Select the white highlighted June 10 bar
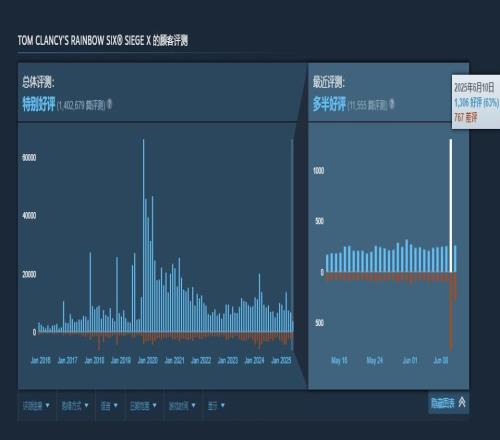Image resolution: width=500 pixels, height=440 pixels. click(x=451, y=205)
